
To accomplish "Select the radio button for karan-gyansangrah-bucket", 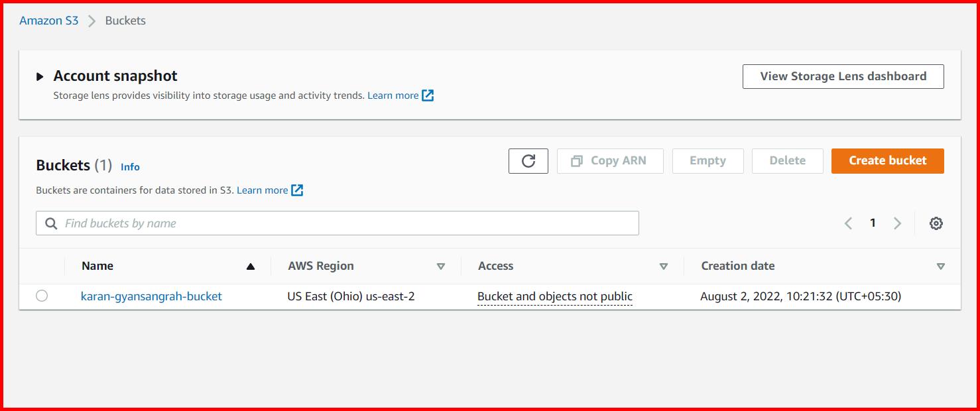I will (42, 296).
